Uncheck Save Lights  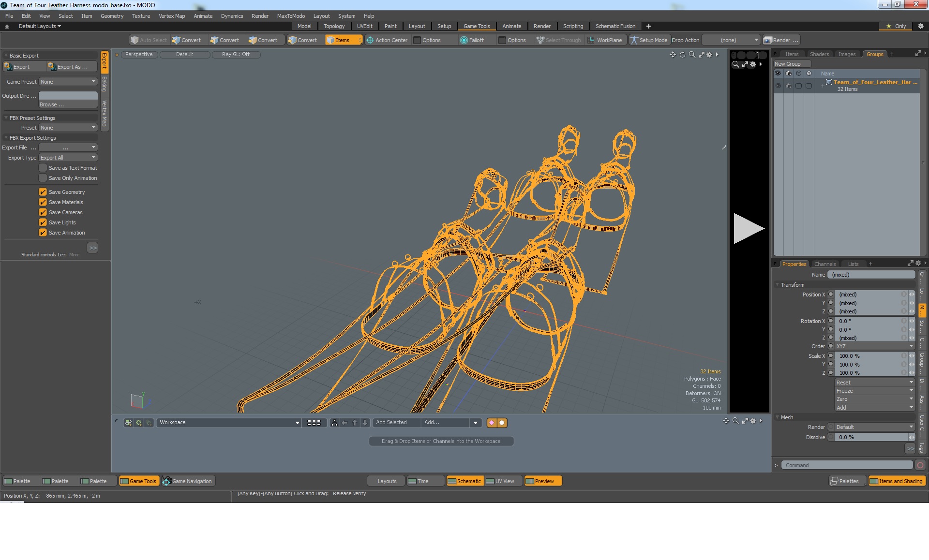pos(43,222)
